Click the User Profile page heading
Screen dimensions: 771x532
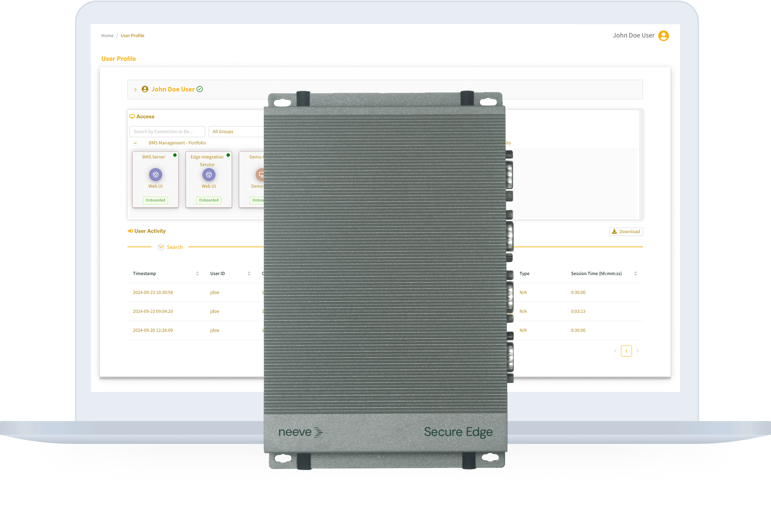click(x=119, y=59)
